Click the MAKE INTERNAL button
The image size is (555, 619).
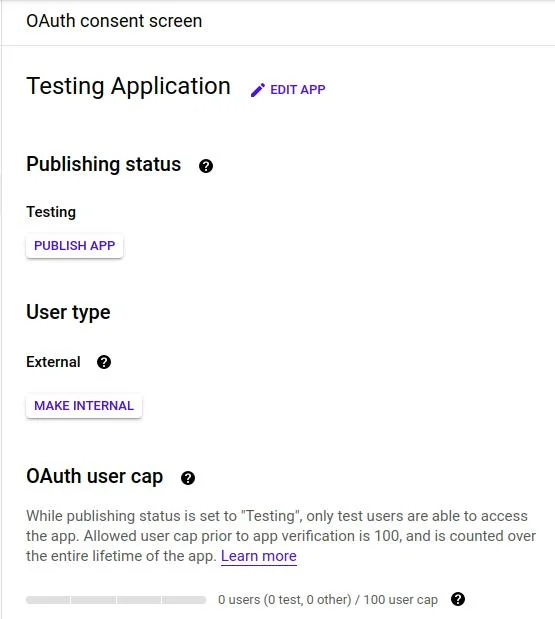84,406
